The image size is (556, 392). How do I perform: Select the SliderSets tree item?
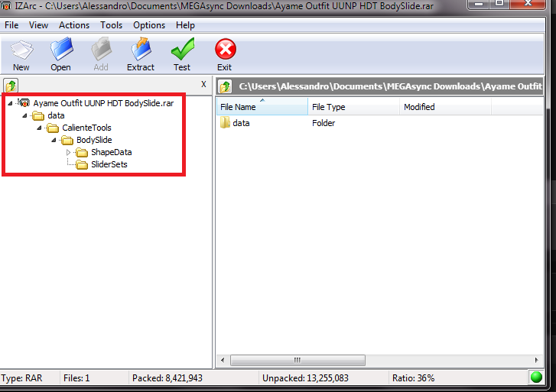pos(109,164)
